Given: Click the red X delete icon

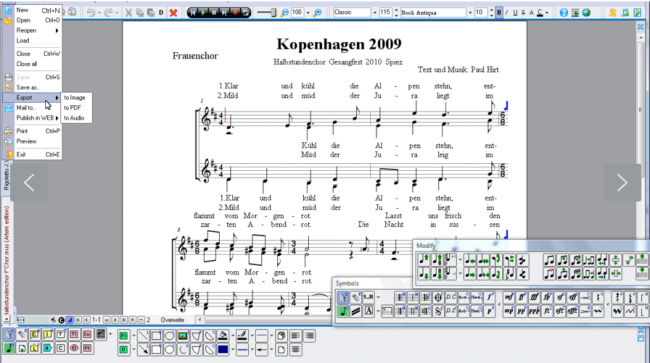Looking at the screenshot, I should coord(173,13).
